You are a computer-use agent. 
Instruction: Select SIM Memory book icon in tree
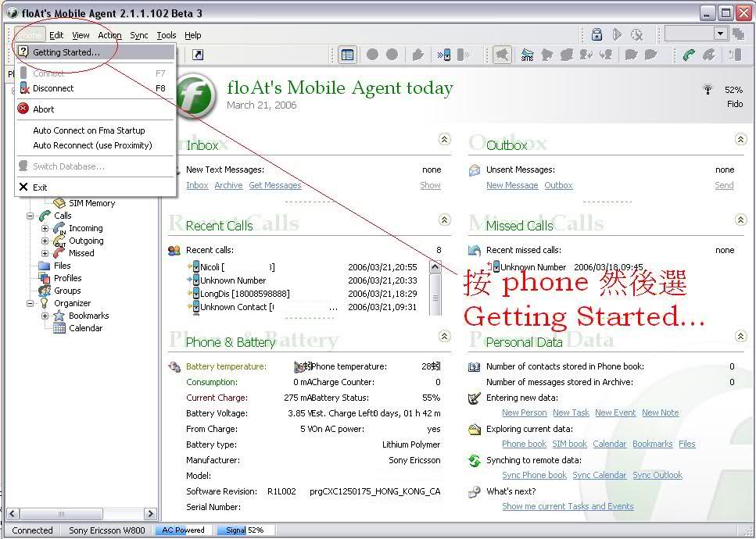tap(59, 203)
